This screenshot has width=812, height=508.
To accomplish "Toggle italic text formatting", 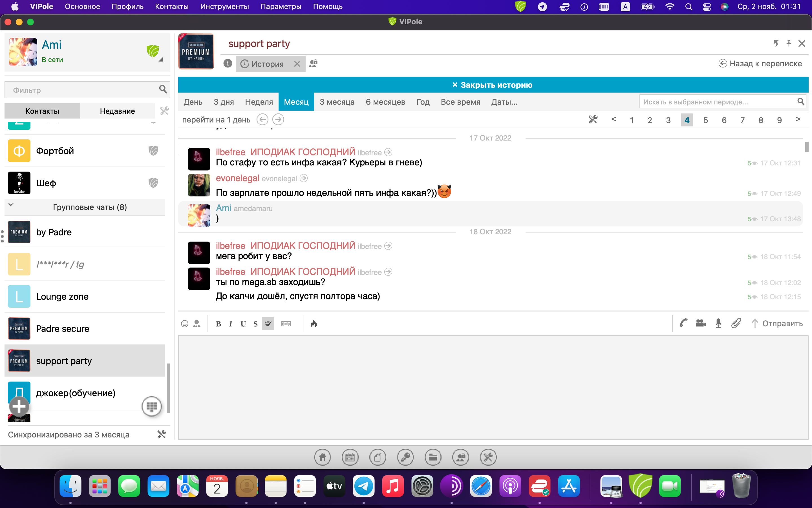I will coord(231,324).
